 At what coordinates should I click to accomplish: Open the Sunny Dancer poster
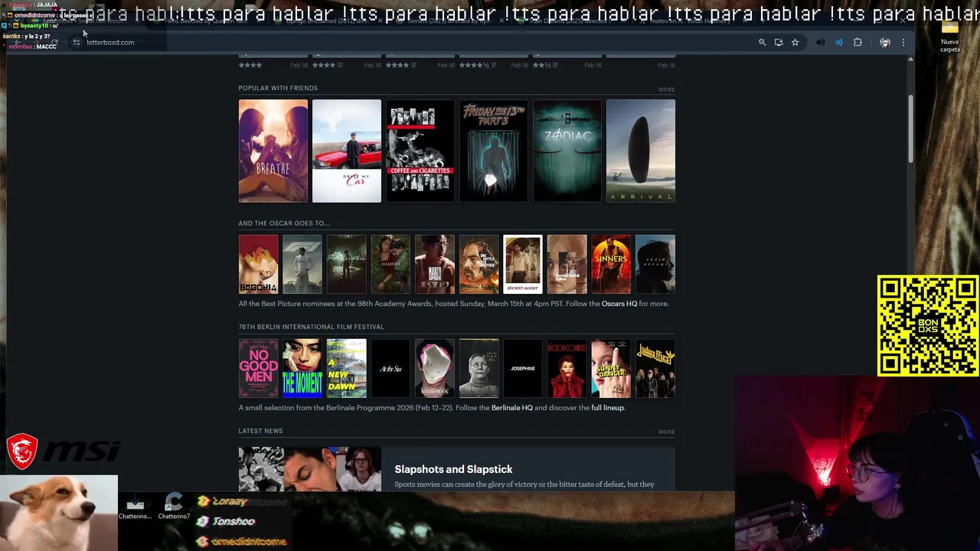click(610, 368)
